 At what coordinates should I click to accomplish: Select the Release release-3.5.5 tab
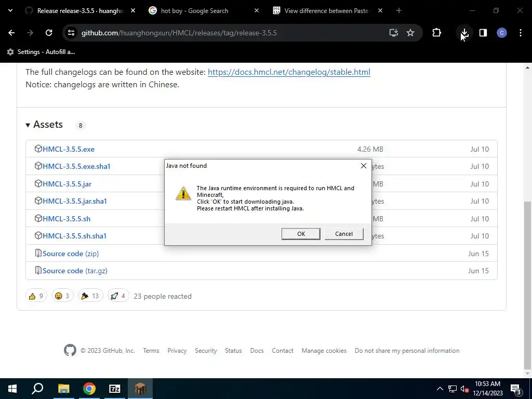[x=80, y=11]
